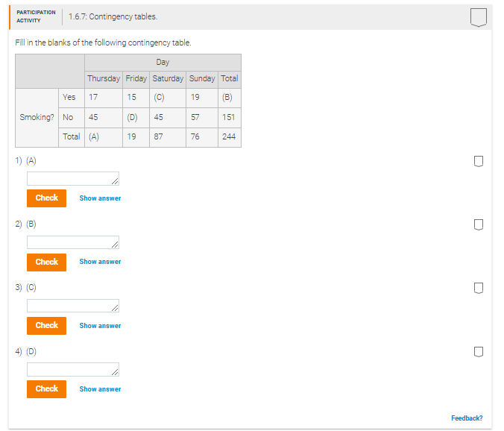Click the Yes row label
The image size is (504, 431).
click(x=72, y=98)
